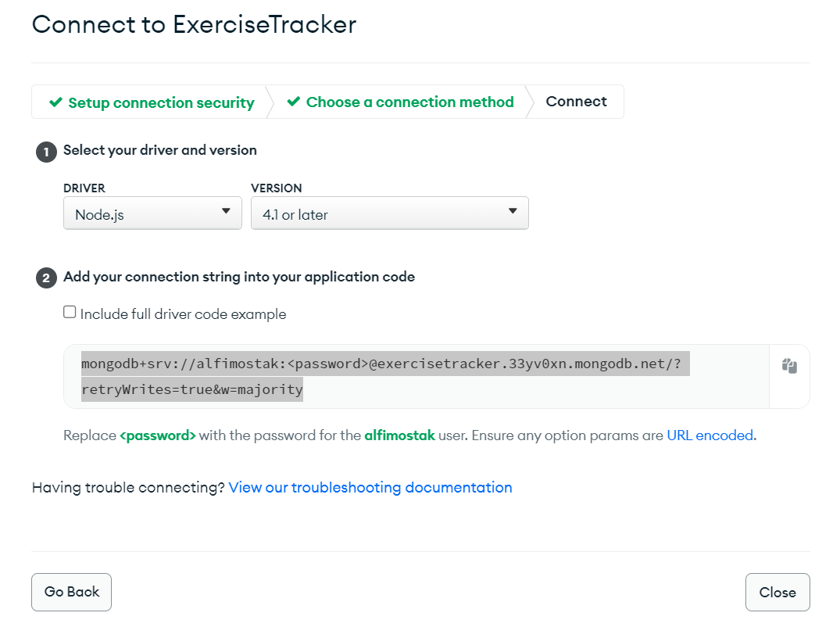View the troubleshooting documentation
Image resolution: width=840 pixels, height=627 pixels.
click(x=370, y=487)
